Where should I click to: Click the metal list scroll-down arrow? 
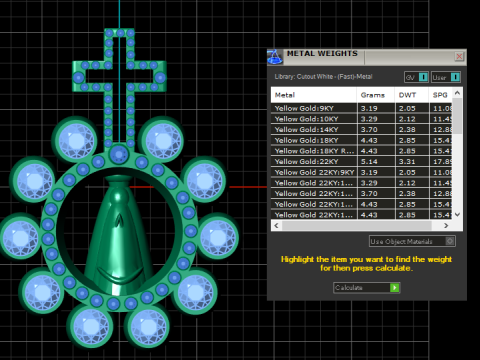(x=457, y=214)
